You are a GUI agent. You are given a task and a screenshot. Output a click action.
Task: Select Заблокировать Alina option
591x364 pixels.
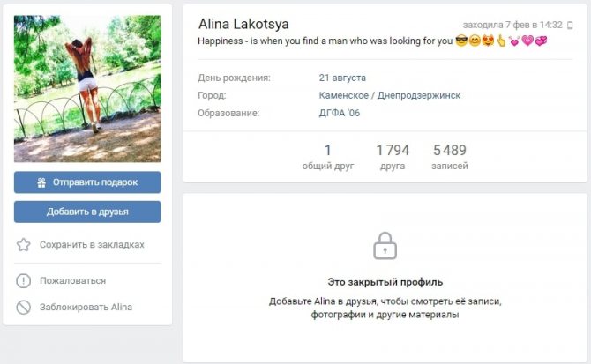[x=87, y=308]
